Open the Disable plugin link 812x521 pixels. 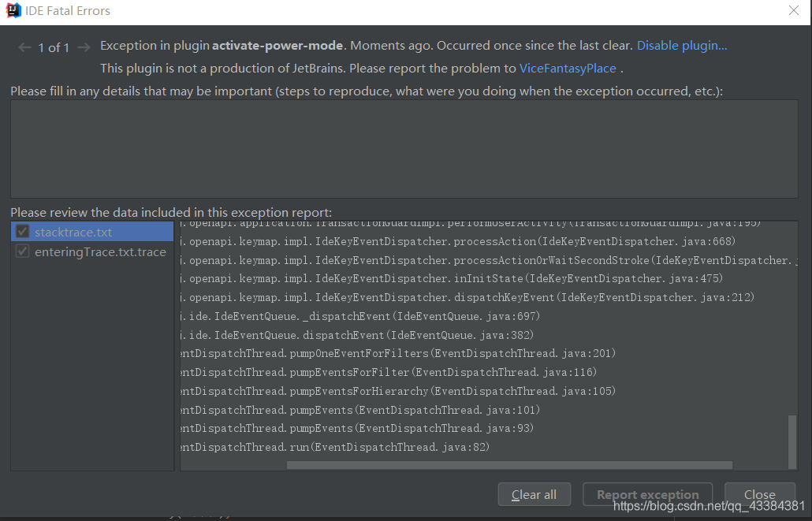[x=681, y=46]
